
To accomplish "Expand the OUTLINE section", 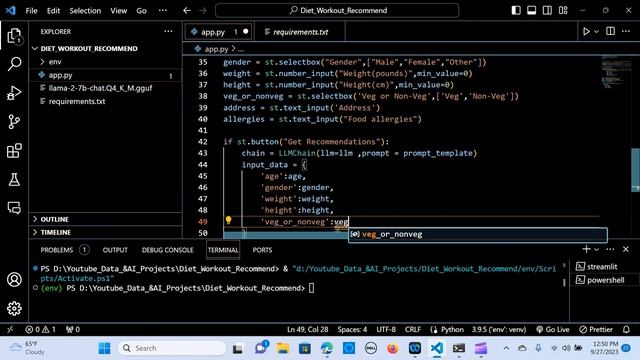I will click(54, 219).
